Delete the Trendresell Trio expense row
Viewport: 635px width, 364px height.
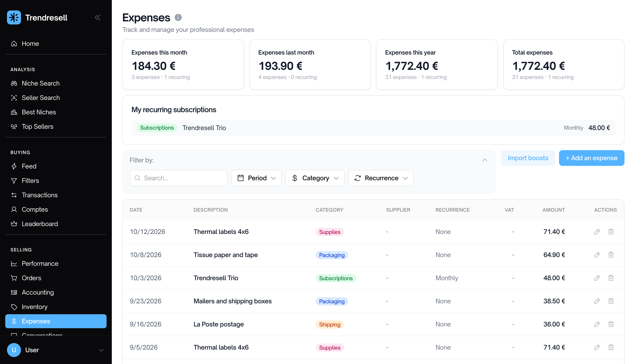click(611, 278)
